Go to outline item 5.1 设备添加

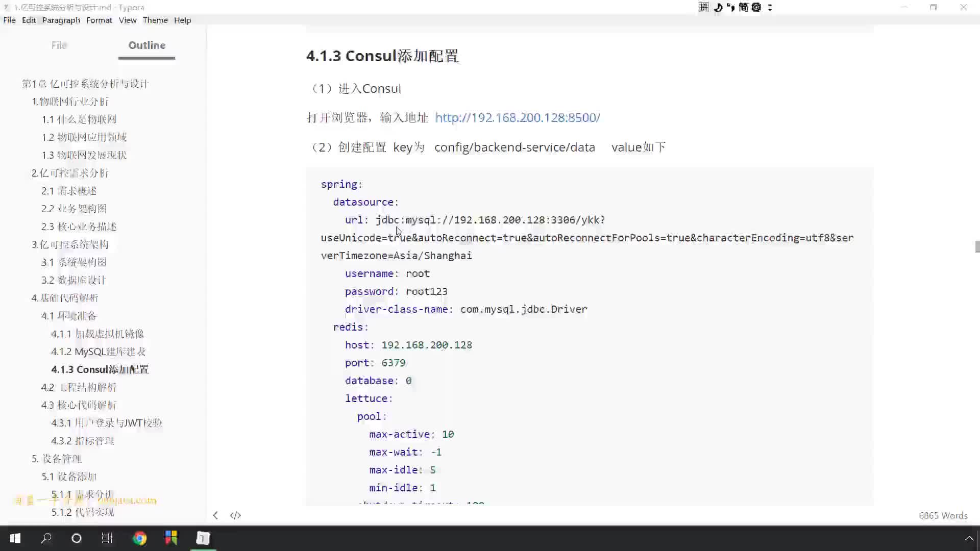point(69,477)
